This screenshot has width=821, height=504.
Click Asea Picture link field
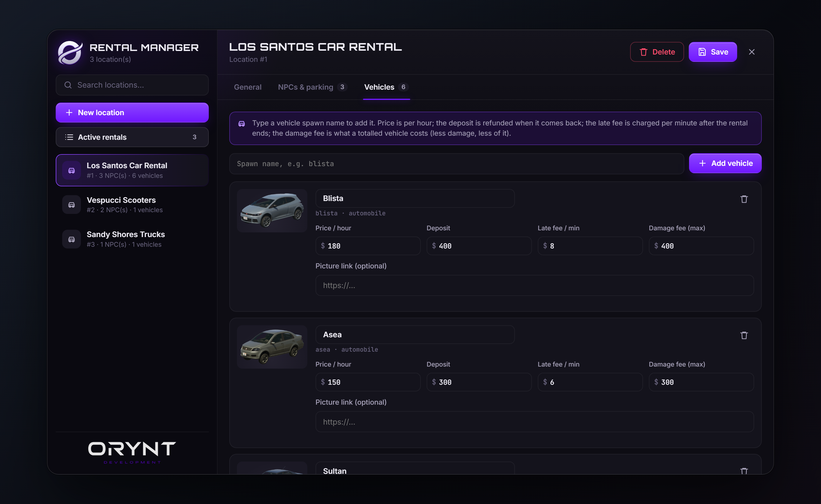click(535, 422)
